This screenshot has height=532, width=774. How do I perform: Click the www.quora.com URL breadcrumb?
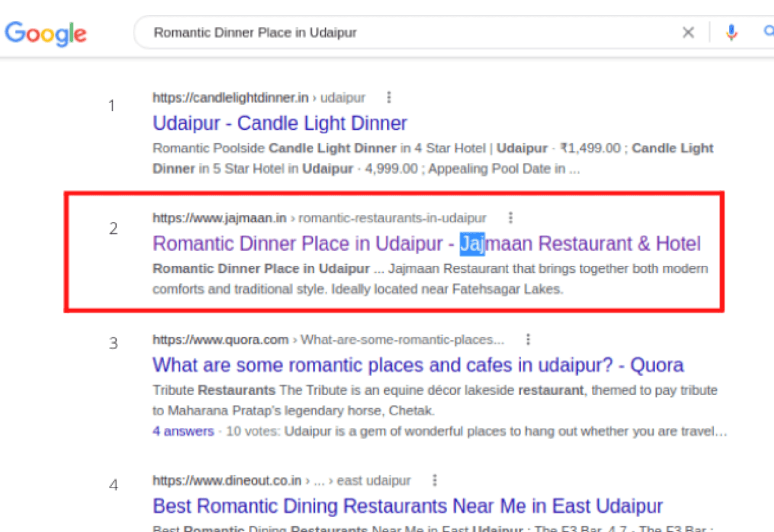(221, 340)
